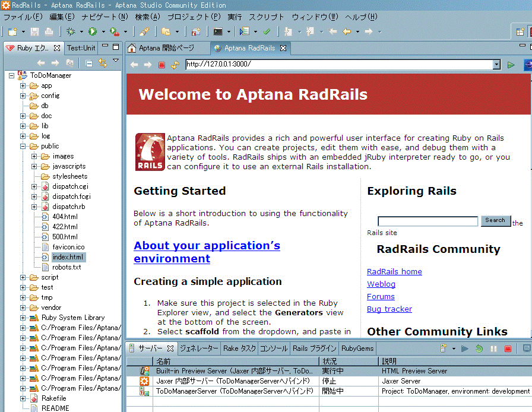Switch to the Rake タスク tab

(239, 348)
